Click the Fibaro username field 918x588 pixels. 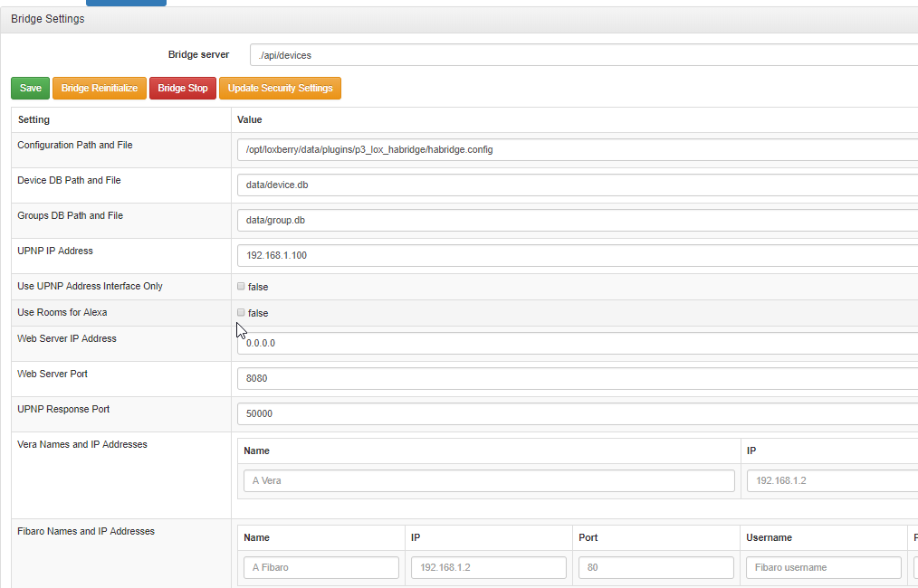coord(824,567)
